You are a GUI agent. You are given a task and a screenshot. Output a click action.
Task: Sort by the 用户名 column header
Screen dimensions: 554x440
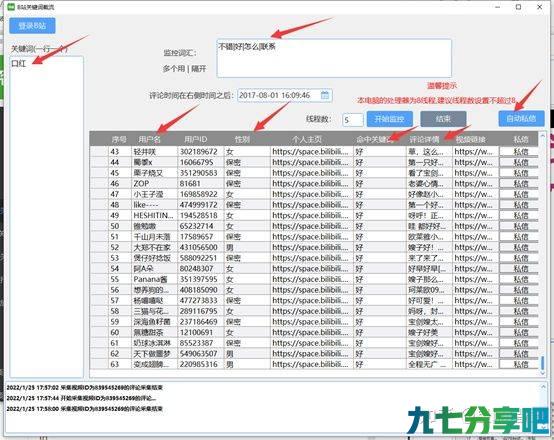pos(150,139)
